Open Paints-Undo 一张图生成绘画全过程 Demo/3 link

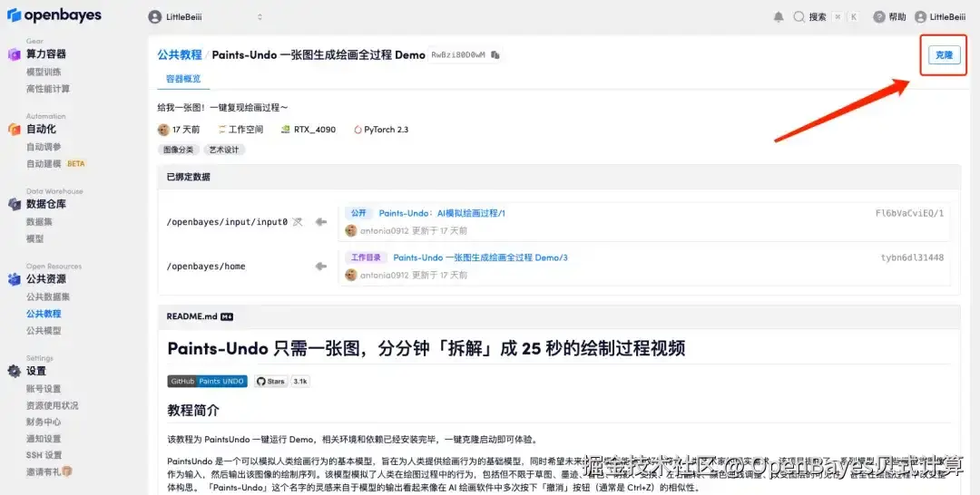coord(480,257)
